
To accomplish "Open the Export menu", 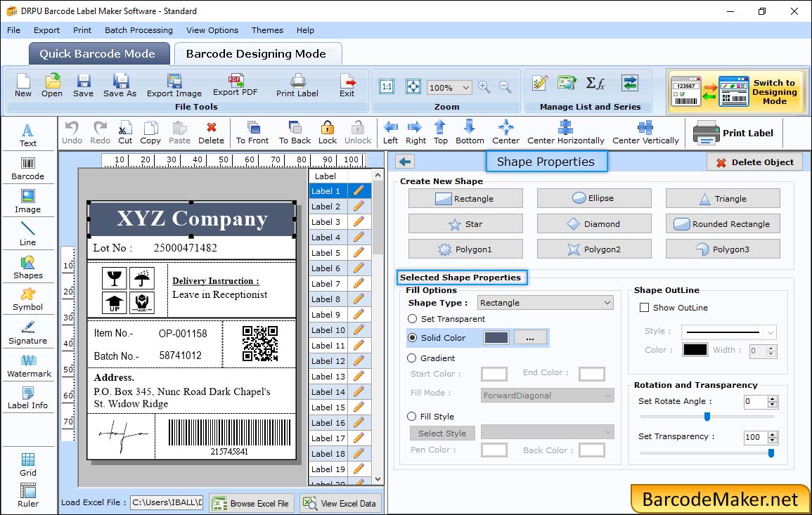I will click(46, 30).
